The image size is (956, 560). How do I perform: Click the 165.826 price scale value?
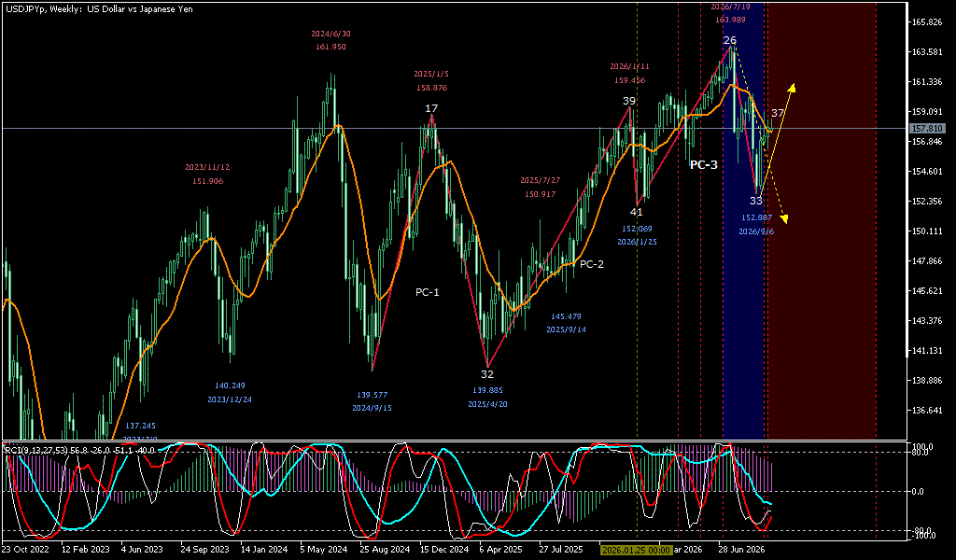tap(927, 22)
